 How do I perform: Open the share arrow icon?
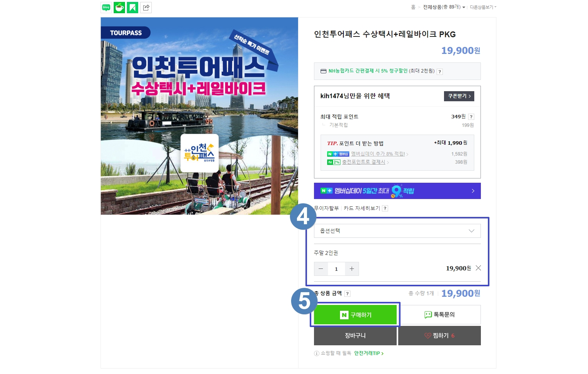[x=146, y=7]
